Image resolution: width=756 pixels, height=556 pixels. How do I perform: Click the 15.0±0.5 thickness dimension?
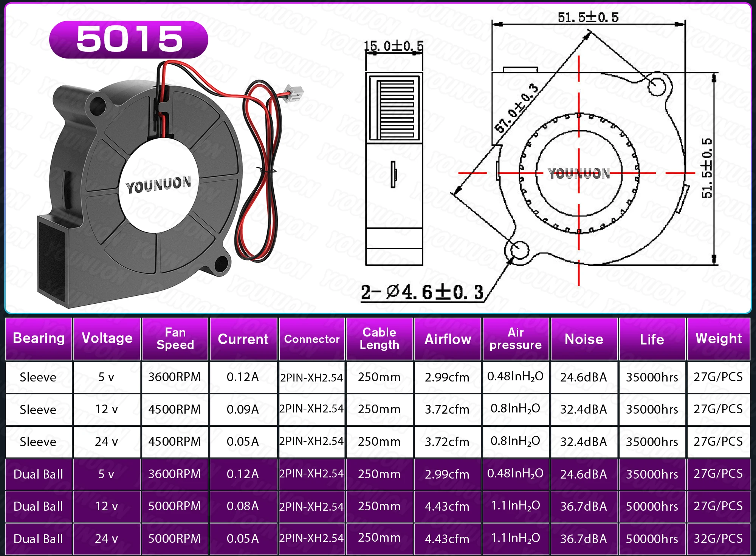pos(393,46)
